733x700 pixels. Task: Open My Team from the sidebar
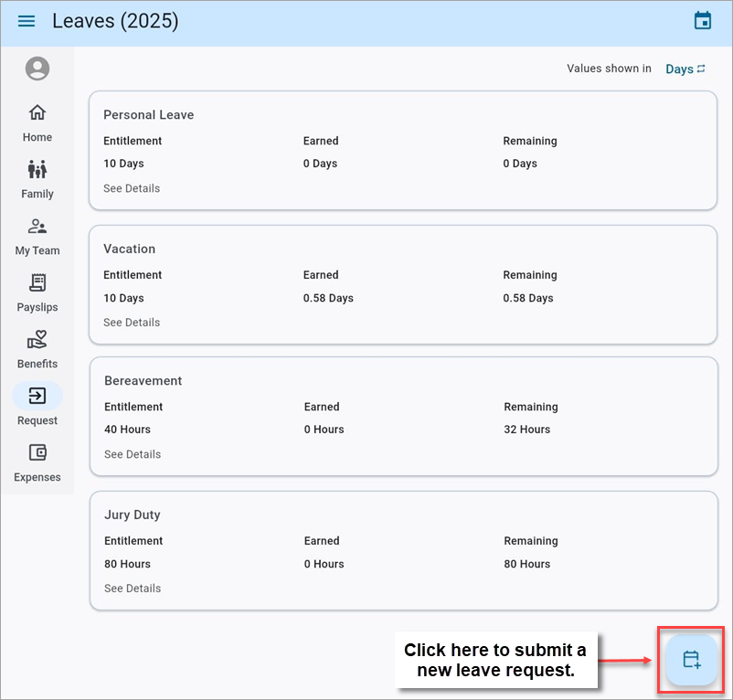[37, 237]
